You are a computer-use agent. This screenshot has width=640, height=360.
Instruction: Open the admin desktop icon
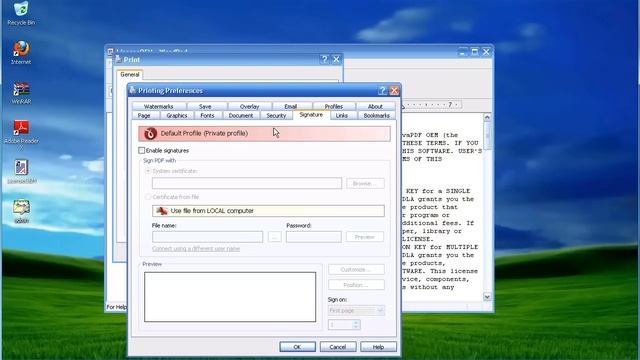tap(21, 211)
